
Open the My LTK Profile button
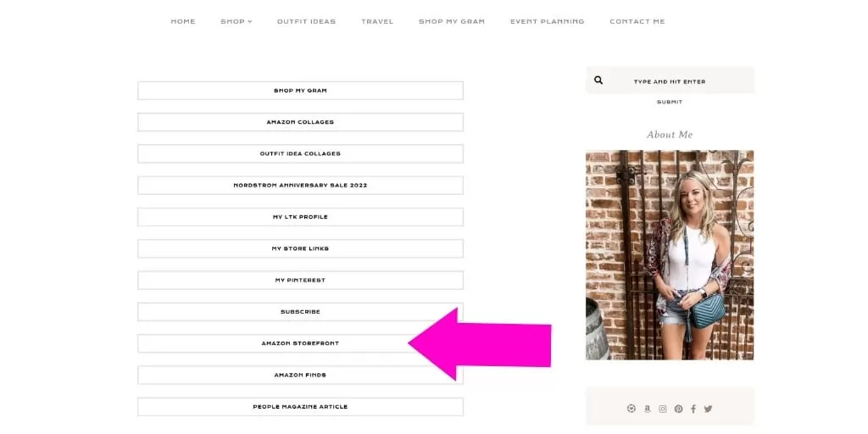[x=300, y=217]
